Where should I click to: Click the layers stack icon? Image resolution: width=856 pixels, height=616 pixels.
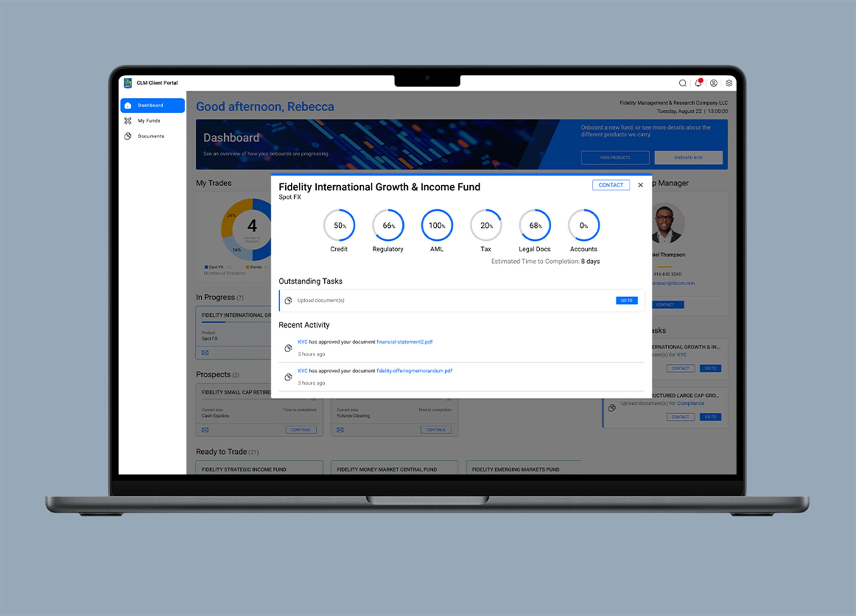coord(729,83)
